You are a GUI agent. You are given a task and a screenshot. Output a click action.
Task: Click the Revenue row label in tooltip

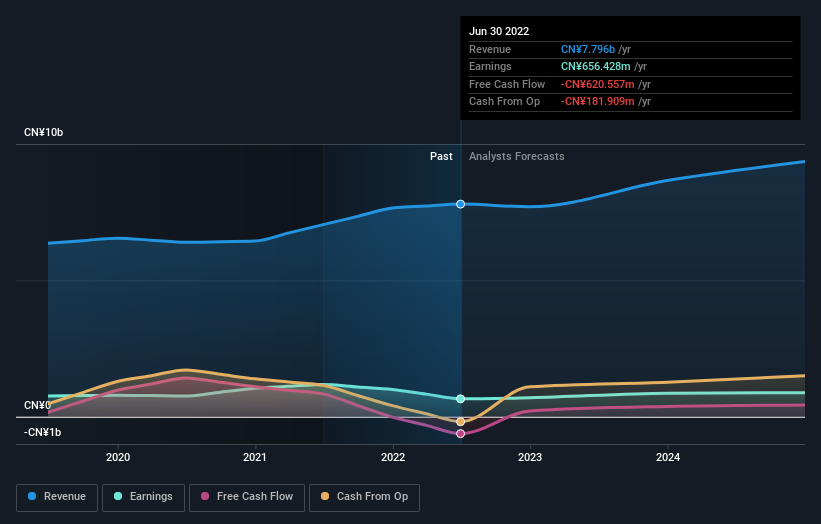[x=490, y=49]
